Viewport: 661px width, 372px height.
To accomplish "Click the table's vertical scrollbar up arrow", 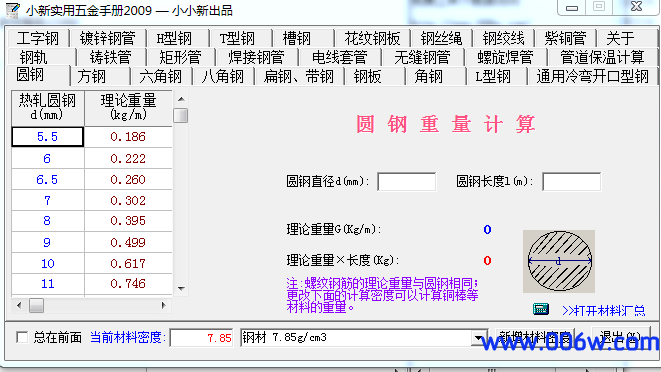I will coord(181,99).
